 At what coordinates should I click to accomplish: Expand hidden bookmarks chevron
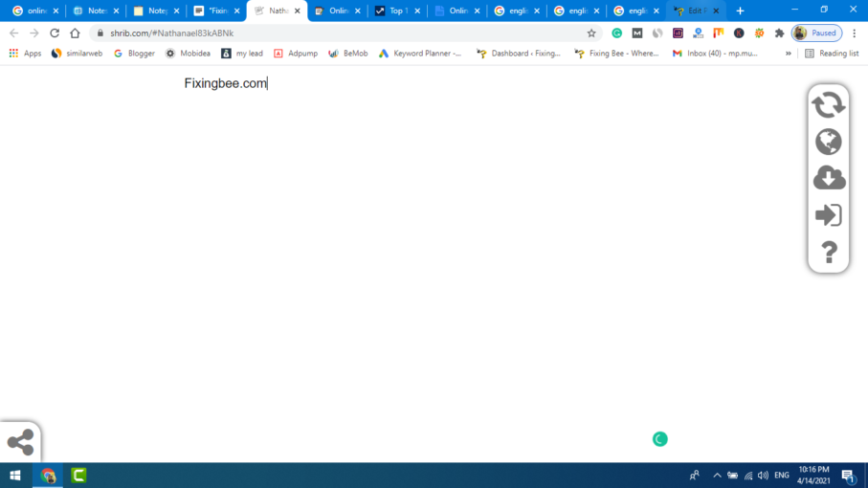pos(789,54)
